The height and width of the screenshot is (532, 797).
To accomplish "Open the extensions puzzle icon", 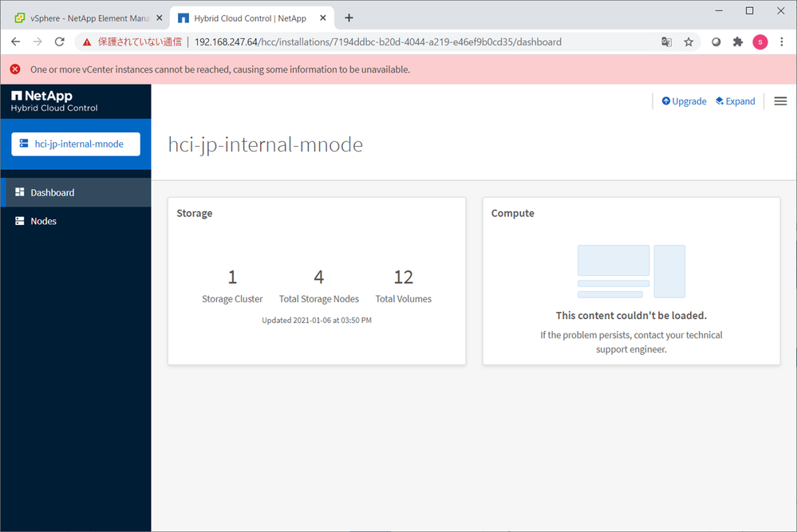I will click(737, 42).
